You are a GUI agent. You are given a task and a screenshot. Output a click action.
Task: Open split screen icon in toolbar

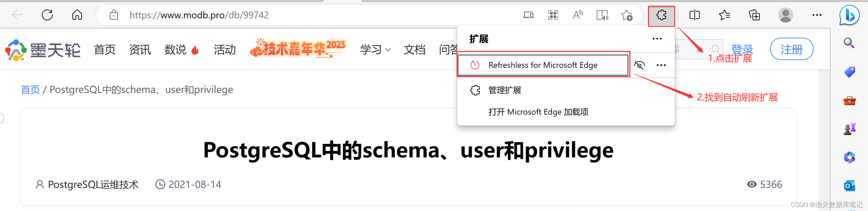695,15
